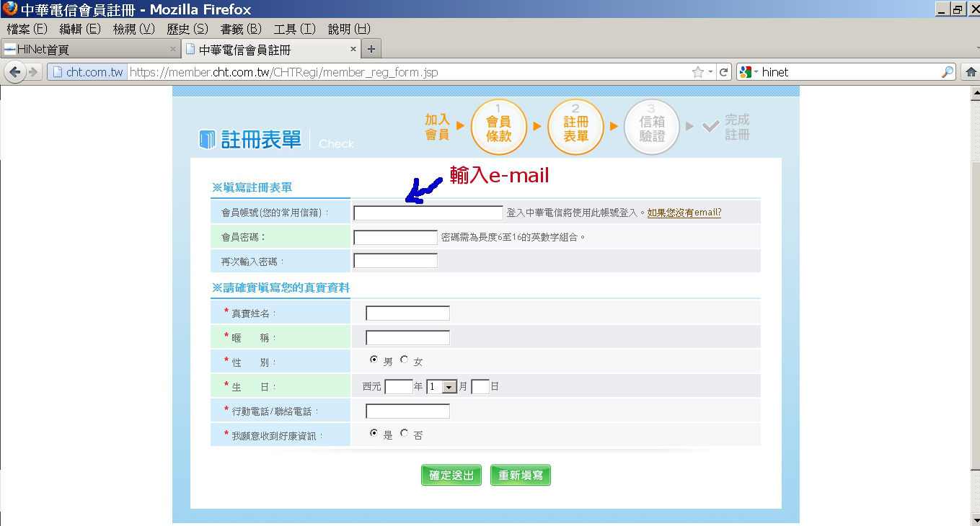980x526 pixels.
Task: Click the birthday day field before 日
Action: (x=480, y=387)
